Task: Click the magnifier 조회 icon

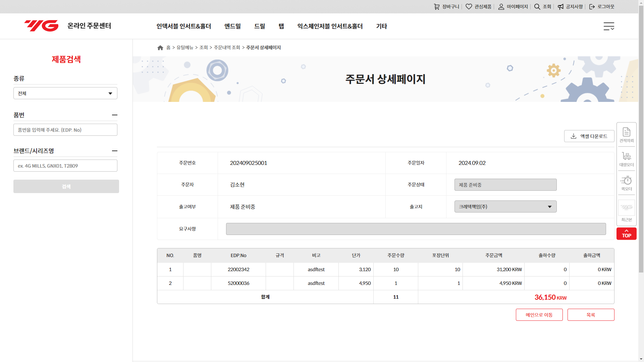Action: 537,7
